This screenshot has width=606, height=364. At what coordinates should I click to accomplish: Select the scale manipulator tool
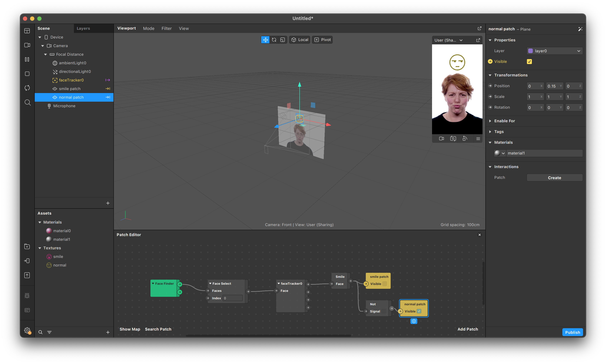(x=283, y=40)
